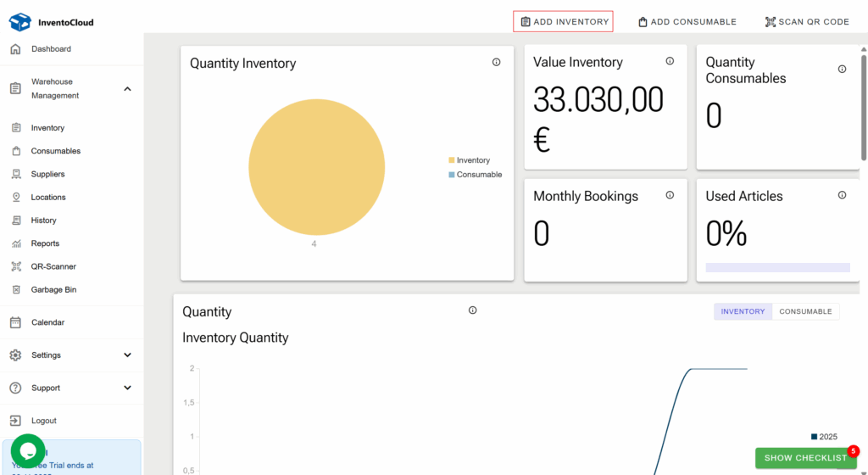Click the Reports chart icon
The height and width of the screenshot is (475, 868).
click(17, 243)
